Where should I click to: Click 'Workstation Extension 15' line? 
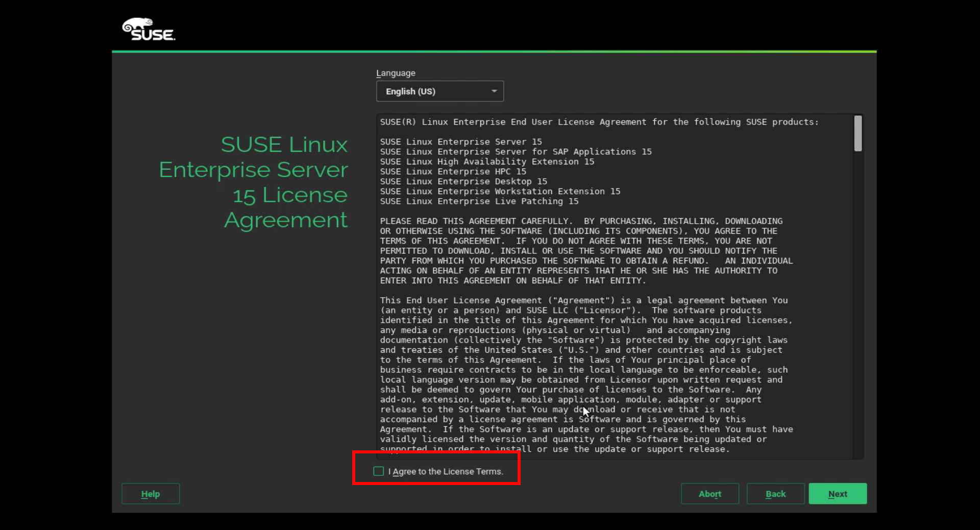coord(500,191)
